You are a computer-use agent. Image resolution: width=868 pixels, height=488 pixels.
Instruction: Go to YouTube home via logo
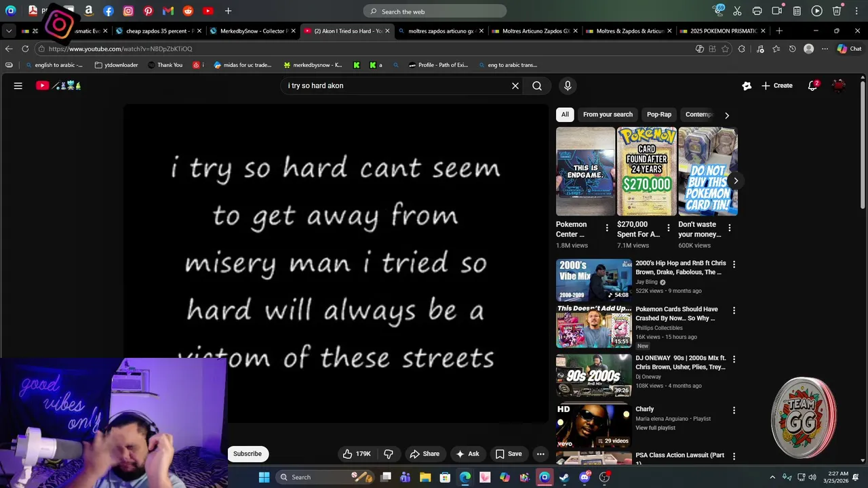click(58, 85)
